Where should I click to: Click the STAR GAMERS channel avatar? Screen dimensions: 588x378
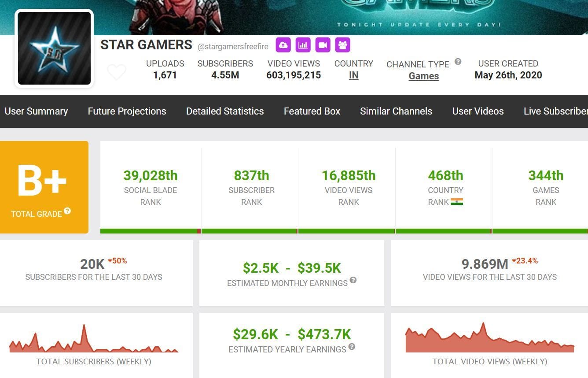click(x=54, y=48)
